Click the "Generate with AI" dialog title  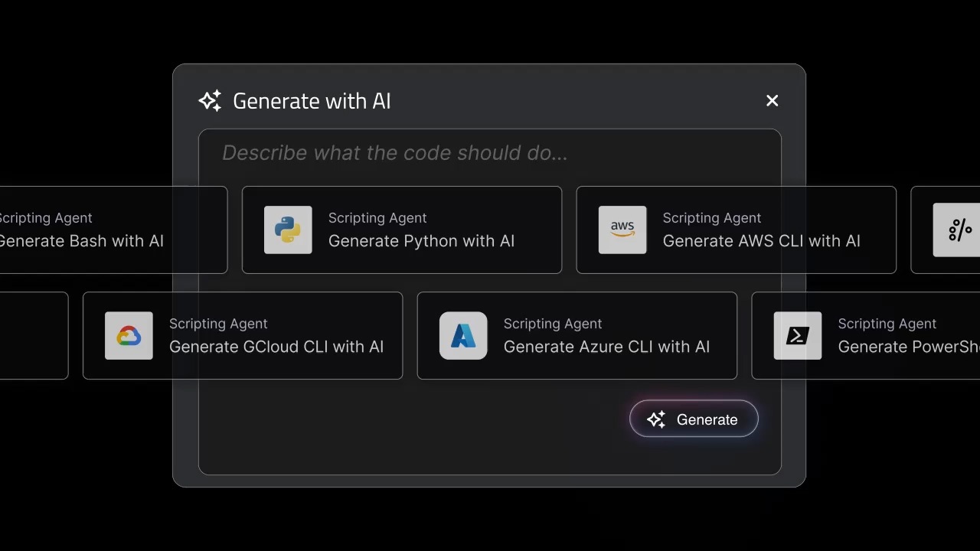[x=312, y=101]
